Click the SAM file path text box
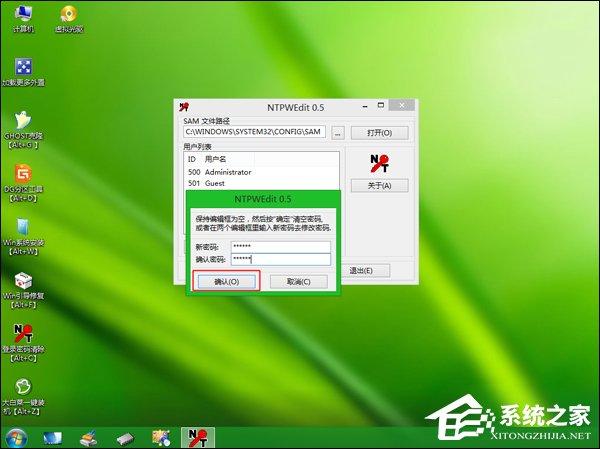This screenshot has height=449, width=600. click(x=255, y=132)
